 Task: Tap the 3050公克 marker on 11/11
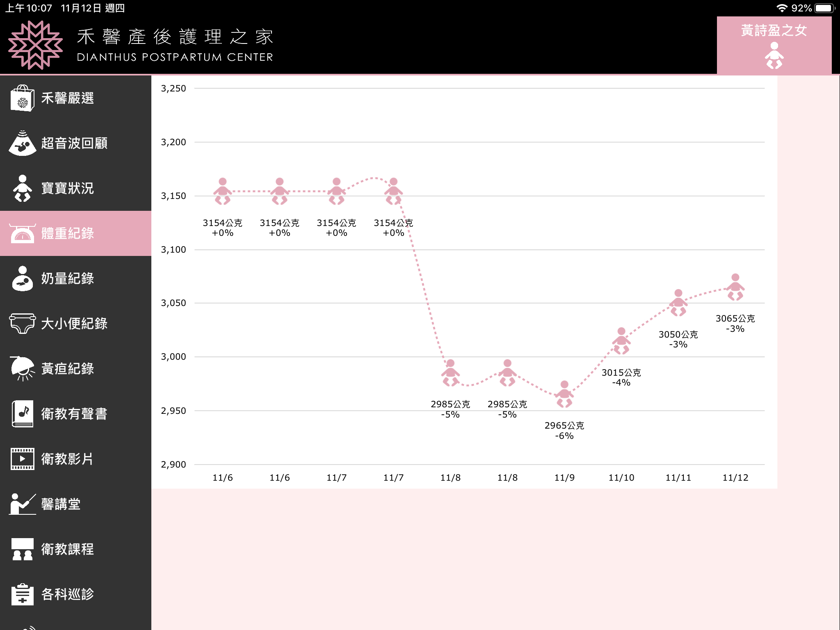pyautogui.click(x=678, y=303)
